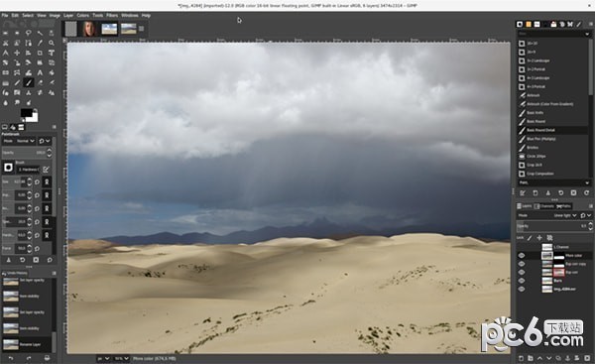Toggle lock pixels for layer
Image resolution: width=595 pixels, height=364 pixels.
point(530,238)
